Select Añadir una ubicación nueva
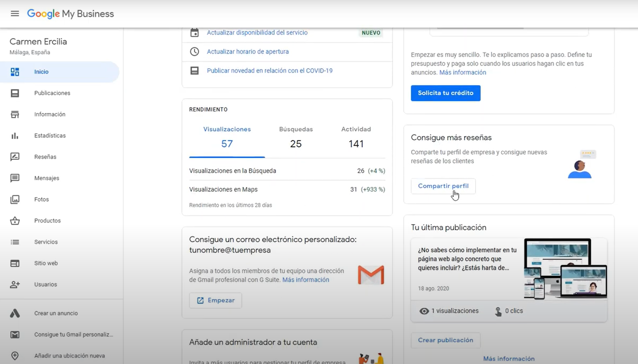Screen dimensions: 638x364 point(69,356)
